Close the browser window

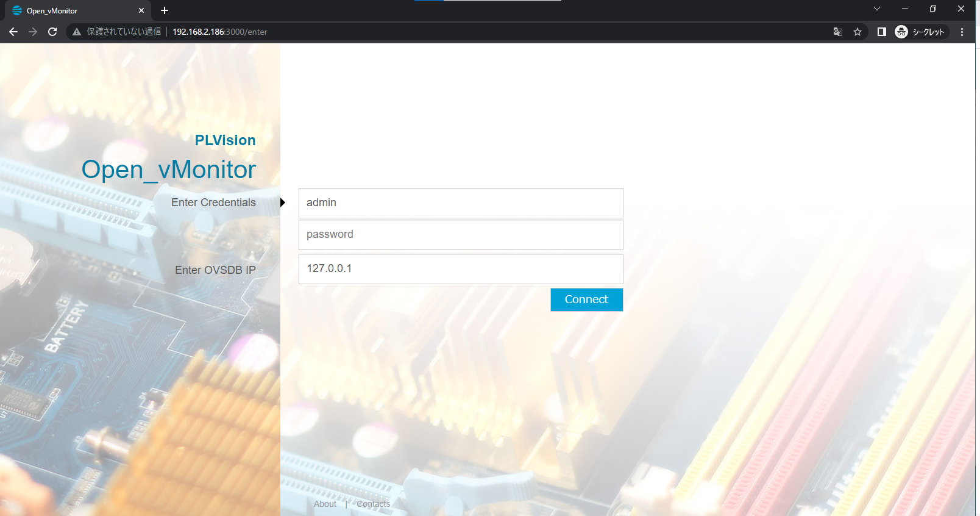tap(961, 9)
